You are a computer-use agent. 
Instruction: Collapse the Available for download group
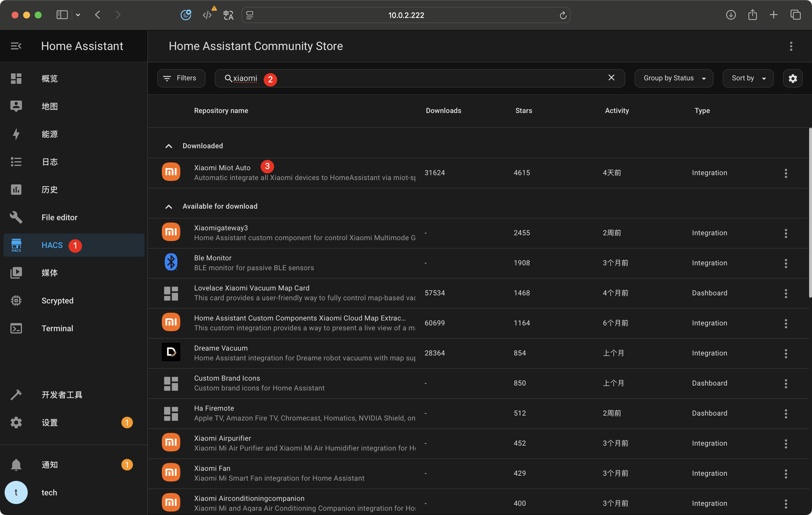click(x=168, y=206)
